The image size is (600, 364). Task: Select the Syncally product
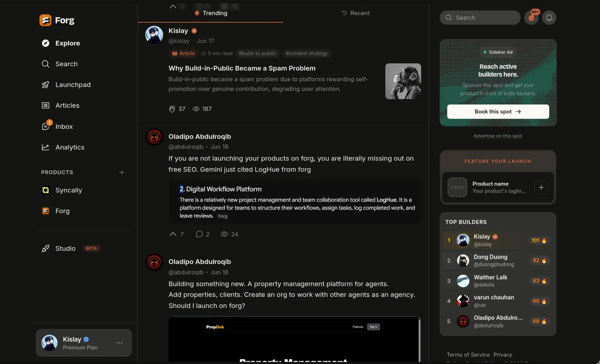click(62, 190)
